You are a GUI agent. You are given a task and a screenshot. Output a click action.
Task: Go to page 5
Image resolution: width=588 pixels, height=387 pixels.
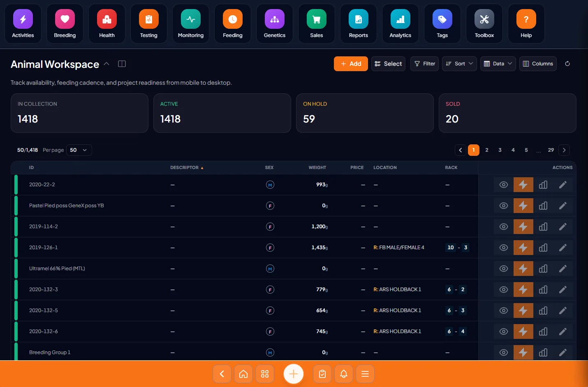point(526,150)
